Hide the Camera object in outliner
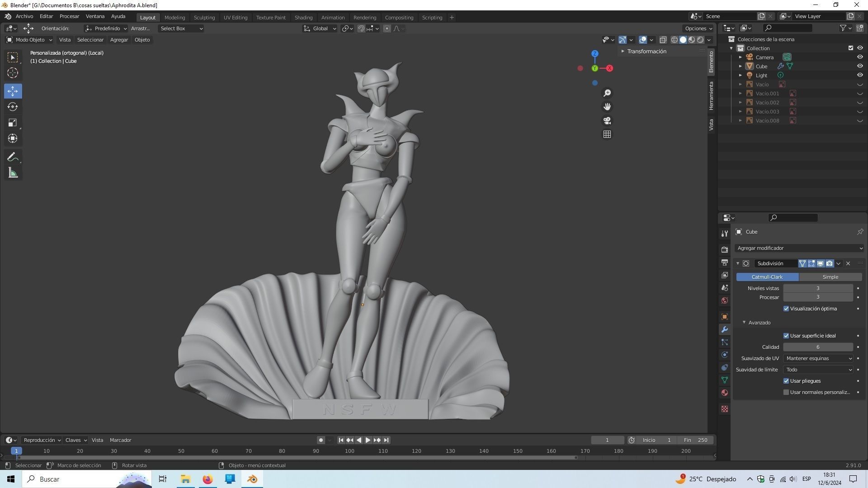Screen dimensions: 868x488 point(860,57)
